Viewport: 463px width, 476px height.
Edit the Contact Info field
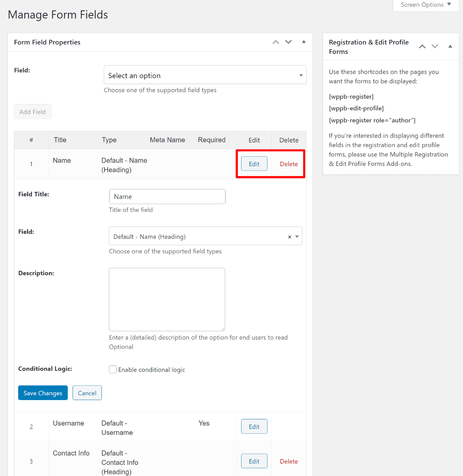[x=254, y=461]
